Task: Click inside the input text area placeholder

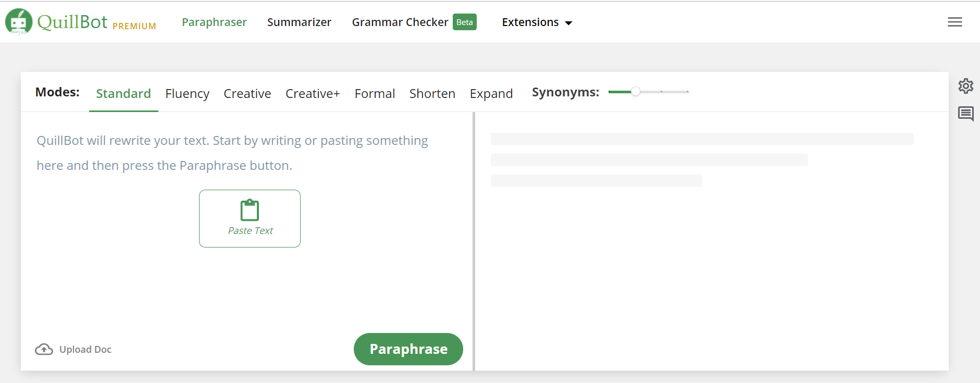Action: (x=232, y=153)
